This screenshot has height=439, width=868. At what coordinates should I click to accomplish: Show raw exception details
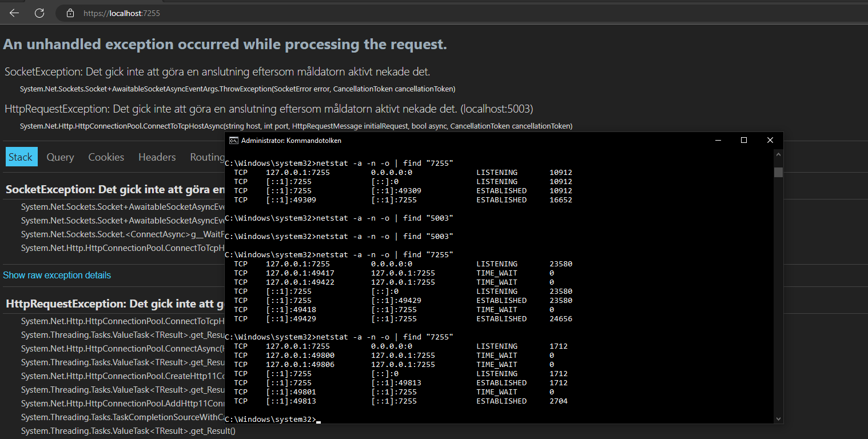[x=57, y=276]
